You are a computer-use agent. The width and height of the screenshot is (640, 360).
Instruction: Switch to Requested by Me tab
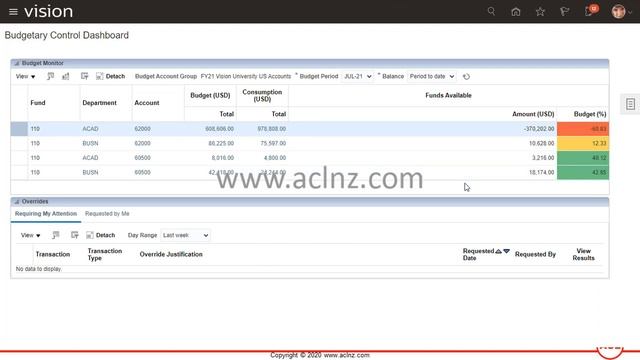point(107,213)
